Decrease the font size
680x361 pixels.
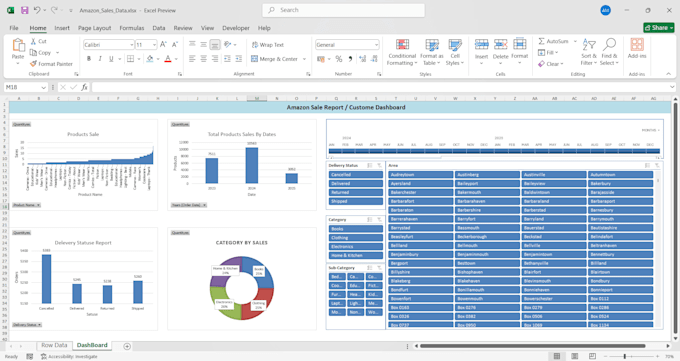coord(175,45)
